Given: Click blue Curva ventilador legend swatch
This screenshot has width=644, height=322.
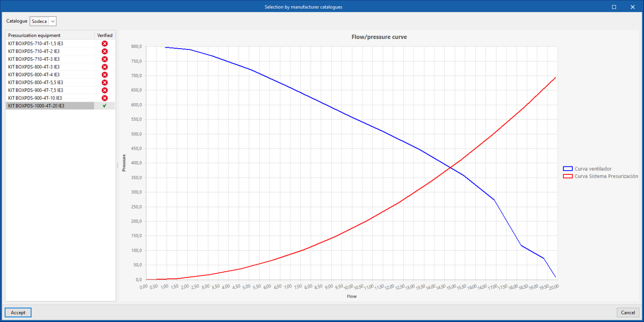Looking at the screenshot, I should click(x=568, y=169).
